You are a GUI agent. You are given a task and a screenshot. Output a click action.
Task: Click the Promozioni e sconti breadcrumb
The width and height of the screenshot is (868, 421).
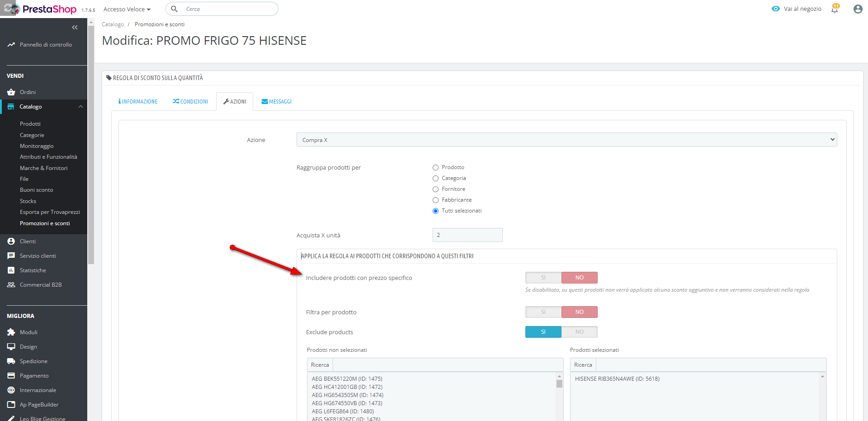[160, 24]
